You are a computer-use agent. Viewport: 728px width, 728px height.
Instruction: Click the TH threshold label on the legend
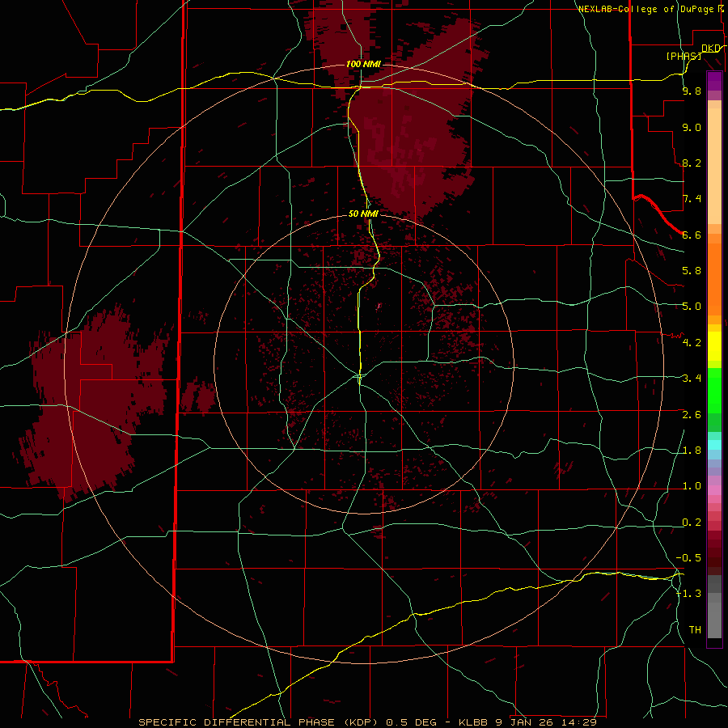pos(695,630)
